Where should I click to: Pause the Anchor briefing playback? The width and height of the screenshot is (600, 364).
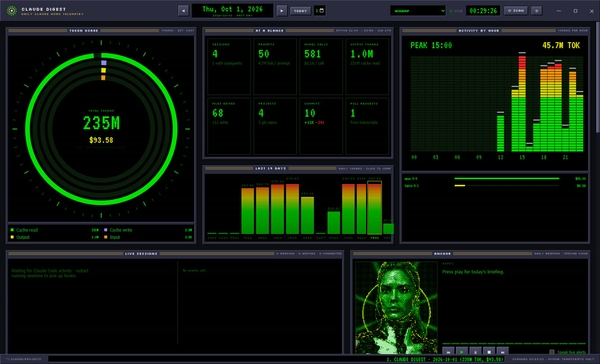(475, 351)
